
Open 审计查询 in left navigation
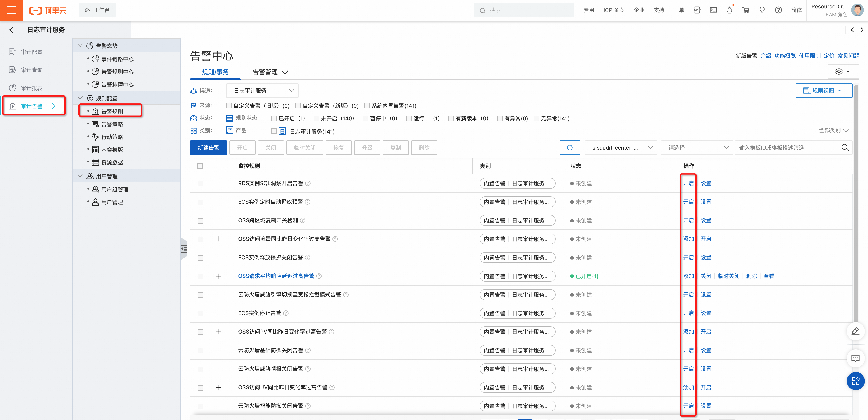point(31,70)
